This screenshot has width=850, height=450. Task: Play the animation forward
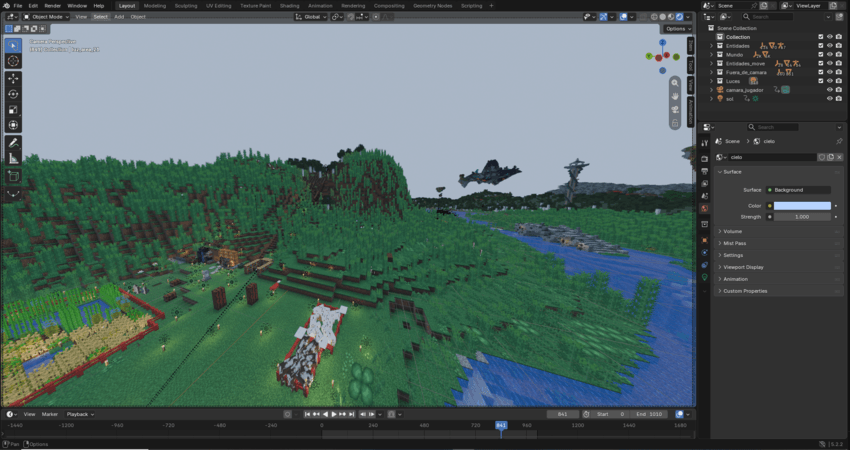pos(334,414)
